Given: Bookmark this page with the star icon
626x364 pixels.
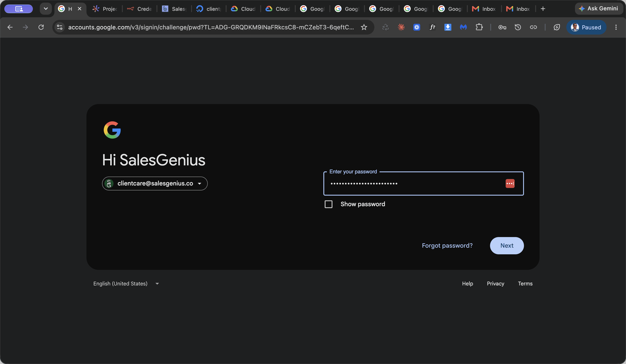Looking at the screenshot, I should pos(364,27).
